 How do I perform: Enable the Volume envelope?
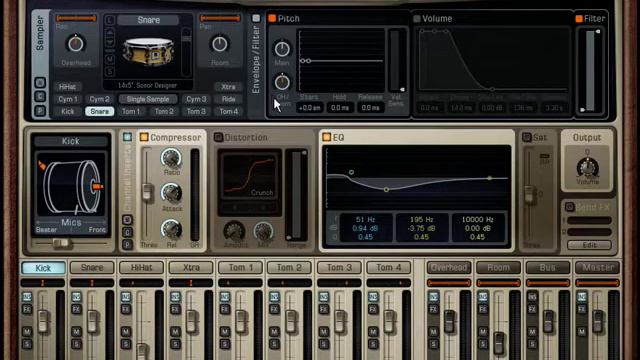click(417, 19)
